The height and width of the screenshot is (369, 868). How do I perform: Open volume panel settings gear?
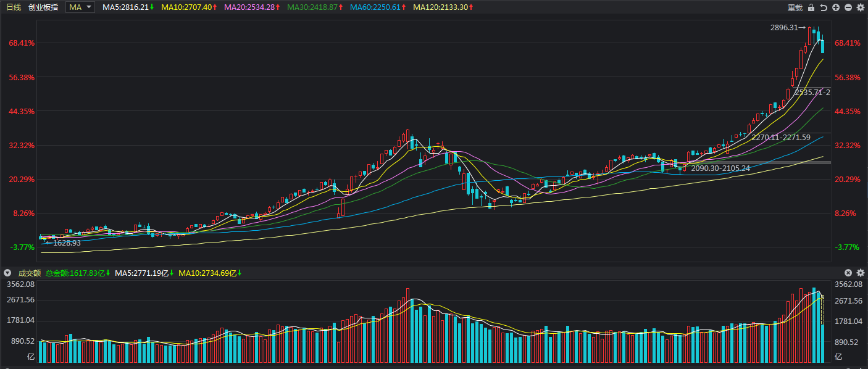tap(861, 272)
